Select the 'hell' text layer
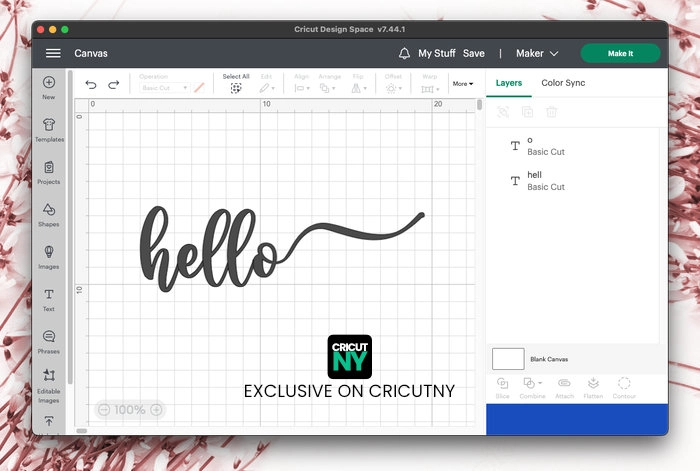 [x=573, y=181]
